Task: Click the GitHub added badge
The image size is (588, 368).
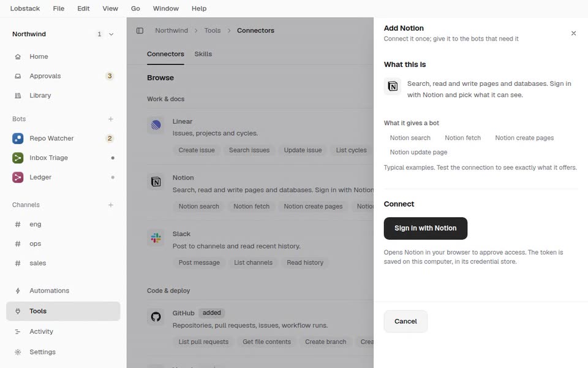Action: [x=211, y=313]
